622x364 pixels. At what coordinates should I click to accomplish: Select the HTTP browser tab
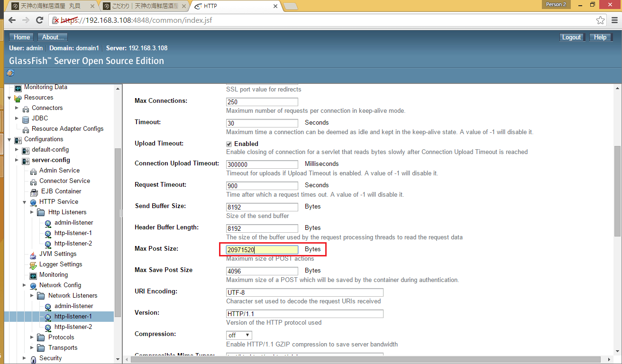pos(236,6)
